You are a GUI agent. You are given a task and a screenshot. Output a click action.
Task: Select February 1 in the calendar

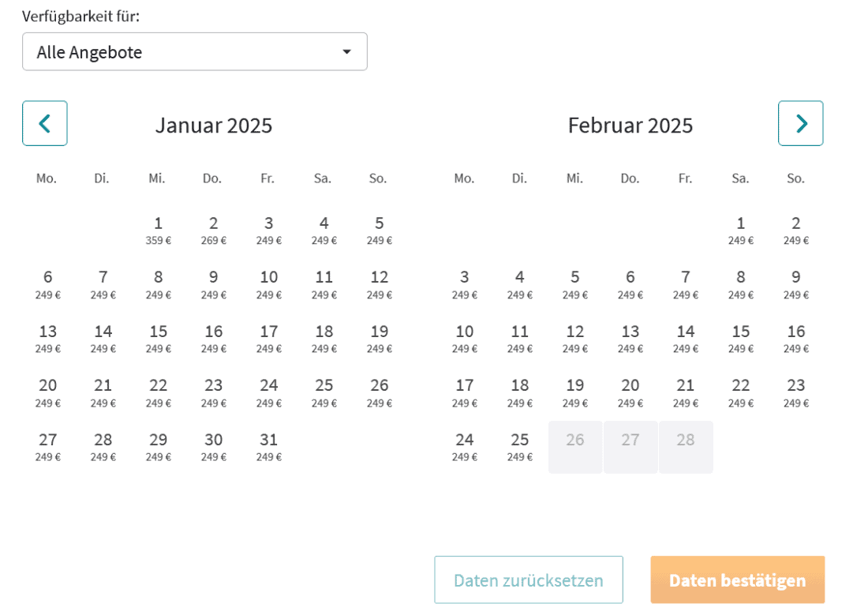click(741, 230)
